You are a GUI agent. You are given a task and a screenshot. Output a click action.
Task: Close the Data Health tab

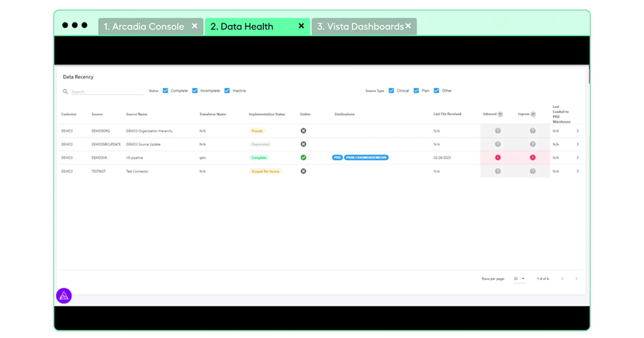301,26
